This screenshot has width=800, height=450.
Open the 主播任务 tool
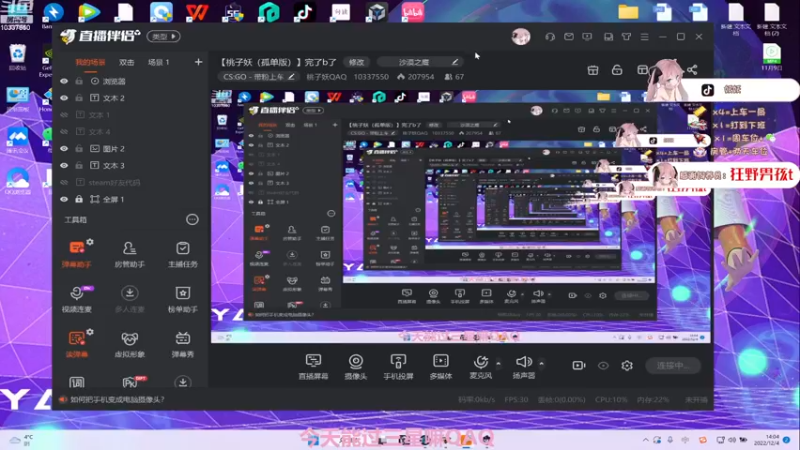pyautogui.click(x=183, y=254)
